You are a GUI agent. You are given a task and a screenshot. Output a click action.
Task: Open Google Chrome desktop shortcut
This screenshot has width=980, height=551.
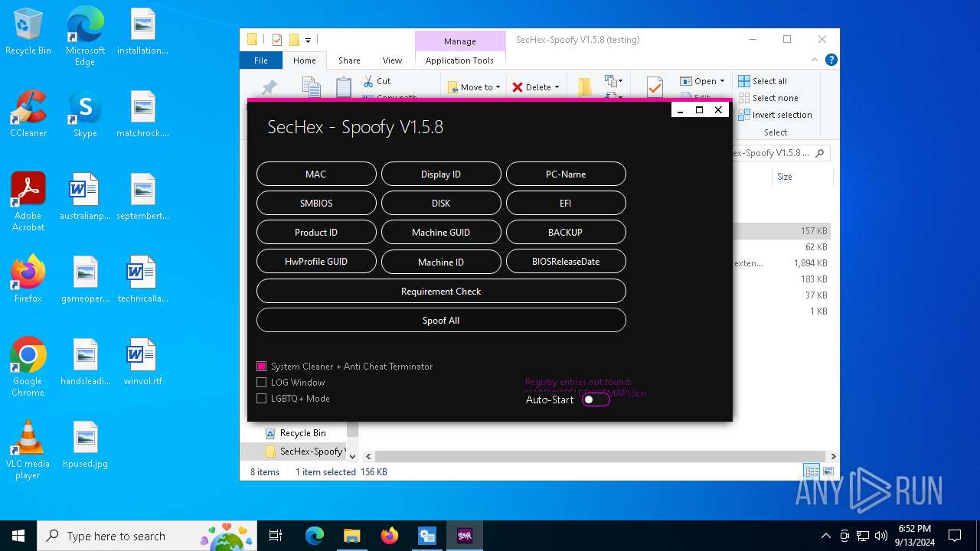coord(28,367)
